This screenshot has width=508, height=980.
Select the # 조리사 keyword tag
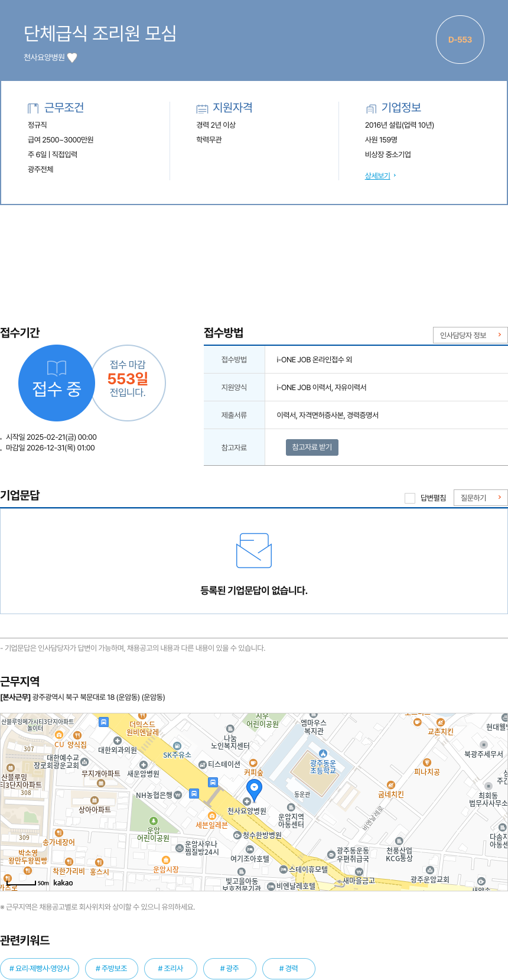click(171, 969)
